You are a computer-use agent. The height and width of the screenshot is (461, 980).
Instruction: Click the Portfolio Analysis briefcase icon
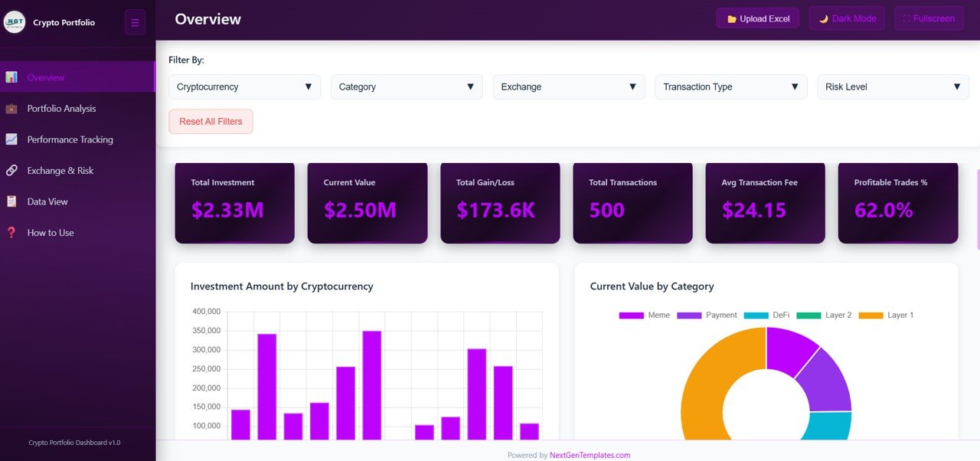pyautogui.click(x=11, y=109)
